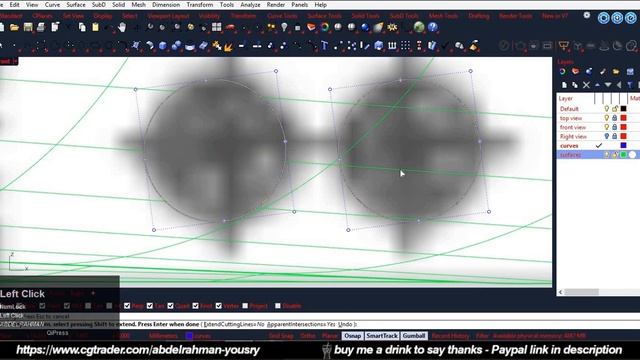Save the model with the floppy disk icon

coord(28,27)
